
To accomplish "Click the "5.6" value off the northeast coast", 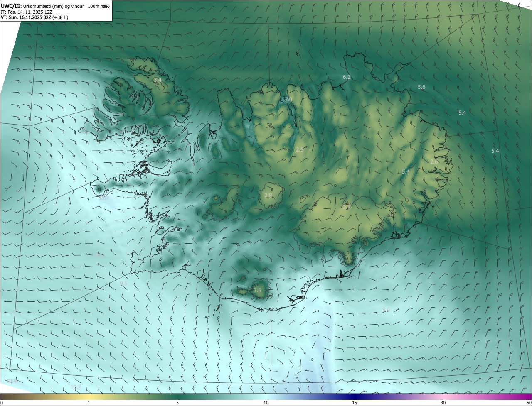I will click(x=421, y=87).
